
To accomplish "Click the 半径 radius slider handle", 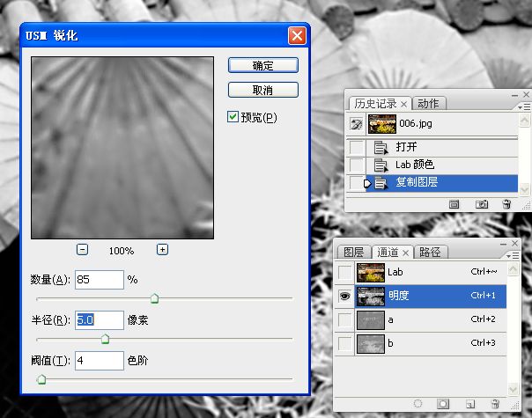I will 105,339.
